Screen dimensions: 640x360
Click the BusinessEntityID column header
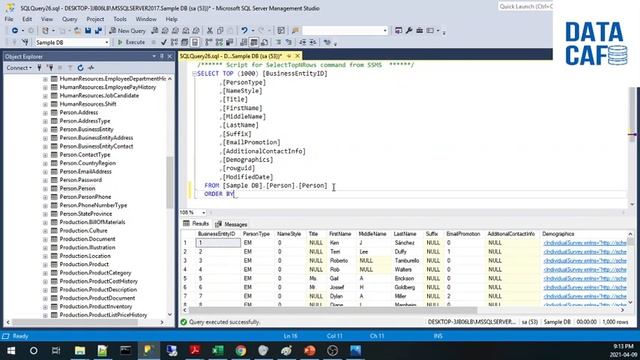[217, 234]
